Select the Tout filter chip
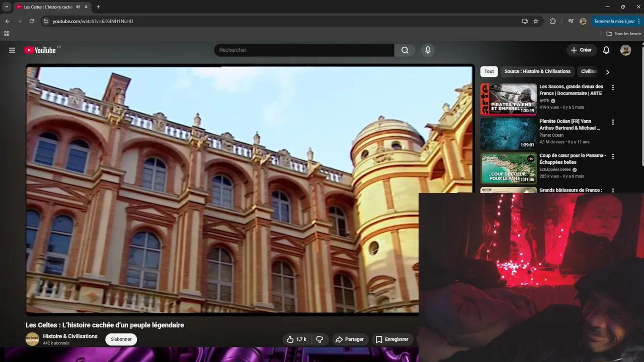Screen dimensions: 644x362 (x=489, y=71)
